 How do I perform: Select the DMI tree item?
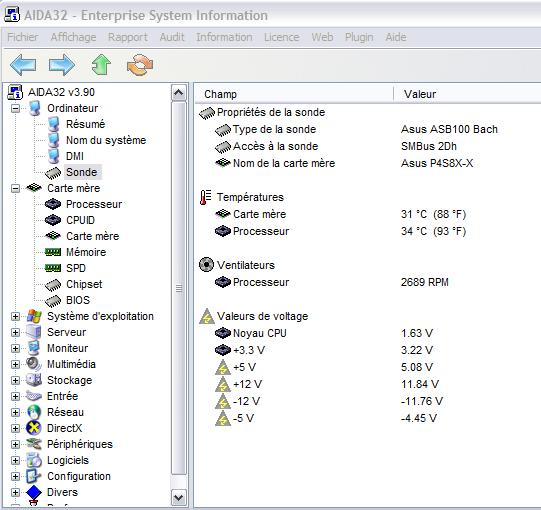point(75,156)
